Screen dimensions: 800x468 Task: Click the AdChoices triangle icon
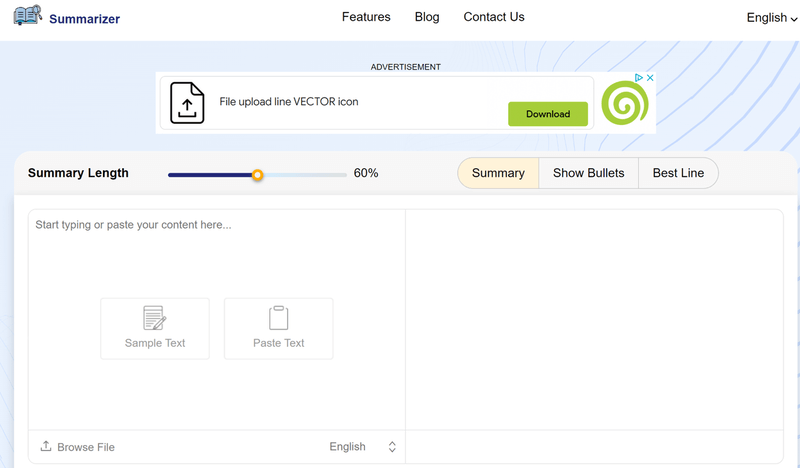[638, 78]
